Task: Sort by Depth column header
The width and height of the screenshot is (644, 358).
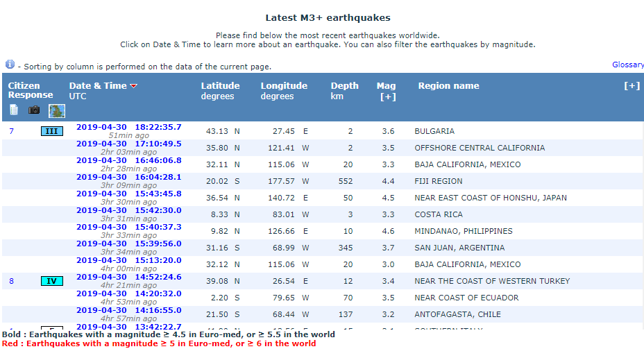Action: pos(344,86)
